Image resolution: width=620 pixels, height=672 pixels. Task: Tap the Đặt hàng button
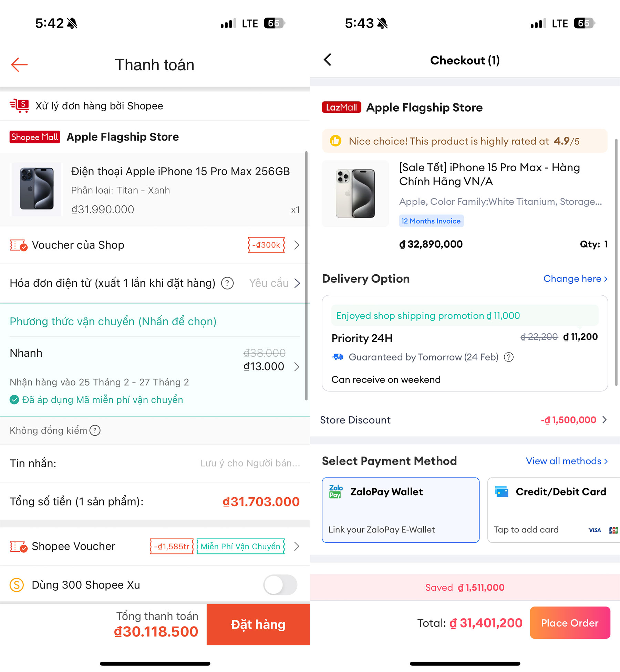tap(258, 624)
